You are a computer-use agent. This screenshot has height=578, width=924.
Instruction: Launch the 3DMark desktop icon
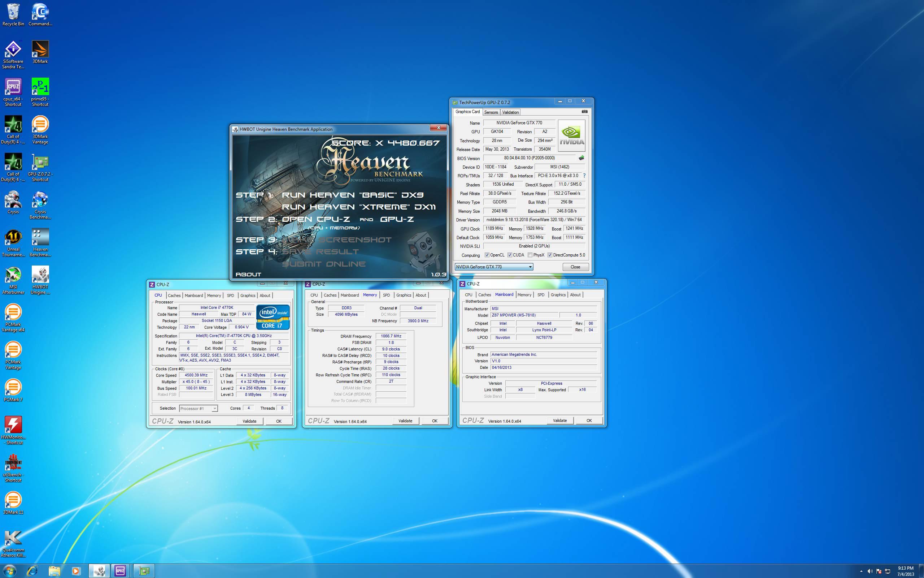click(x=40, y=52)
